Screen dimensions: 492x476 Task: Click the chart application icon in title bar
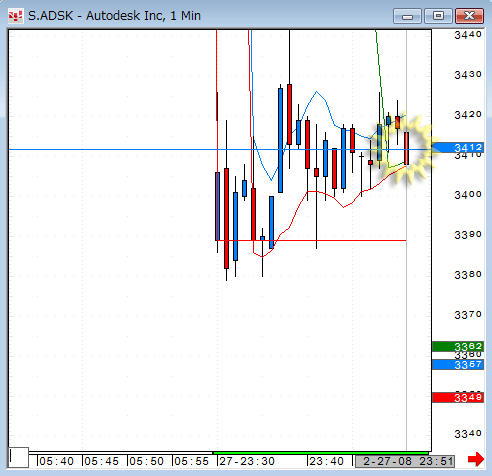[x=16, y=16]
